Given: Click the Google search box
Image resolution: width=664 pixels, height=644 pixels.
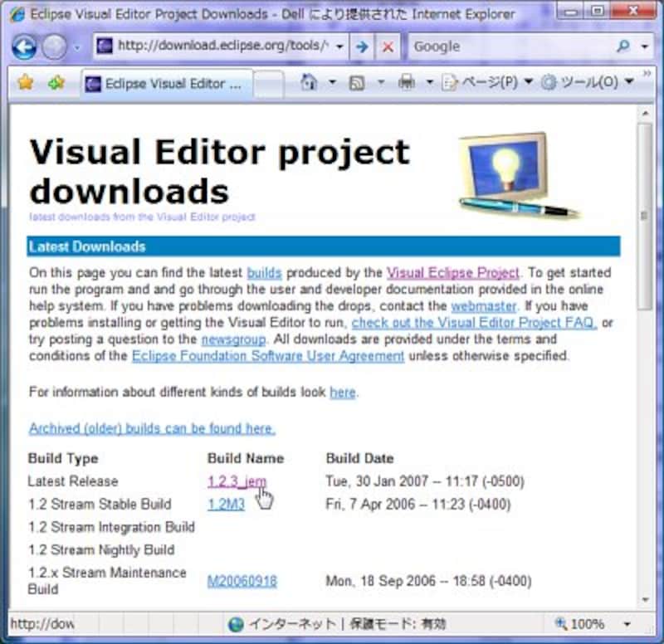Looking at the screenshot, I should [512, 46].
